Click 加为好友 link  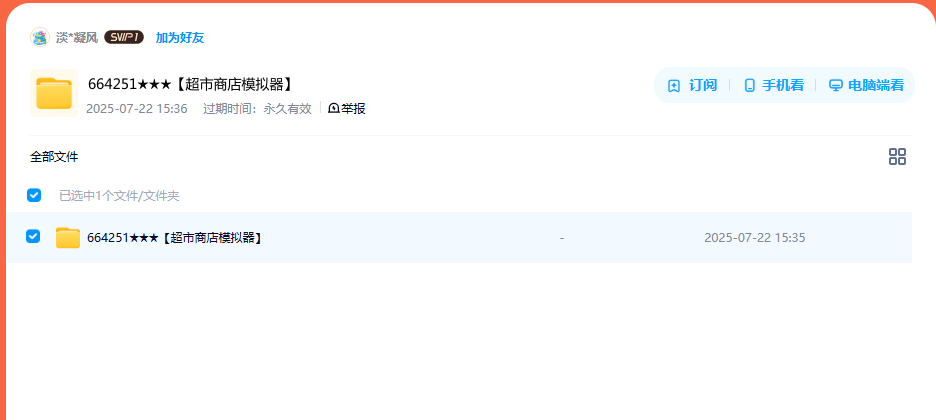point(180,38)
